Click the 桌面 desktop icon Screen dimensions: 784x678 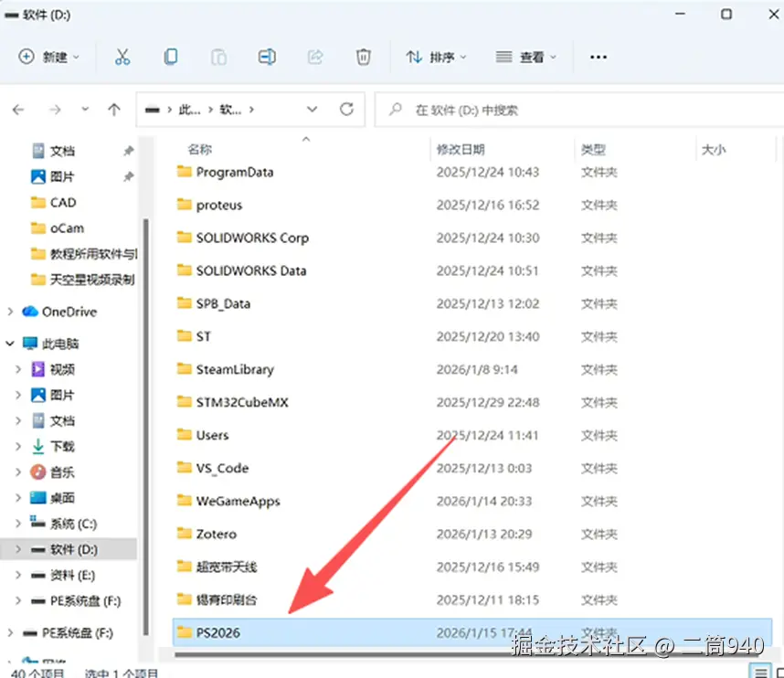coord(38,498)
